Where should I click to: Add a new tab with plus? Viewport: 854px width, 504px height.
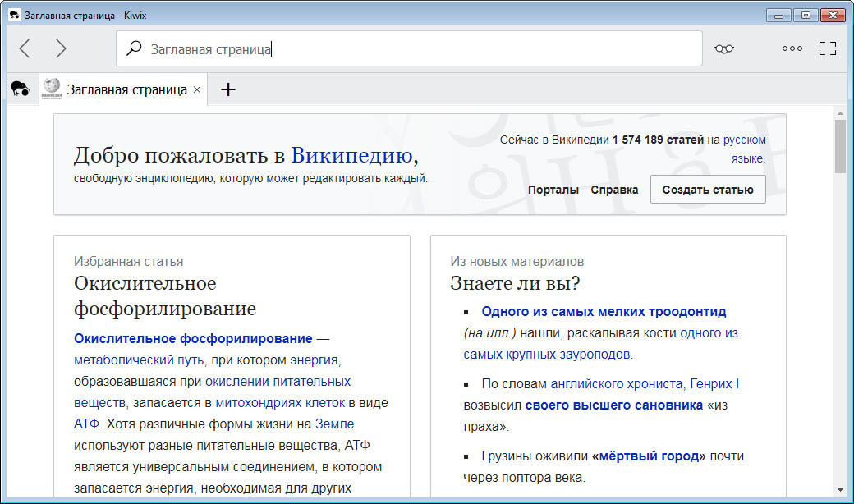[228, 89]
